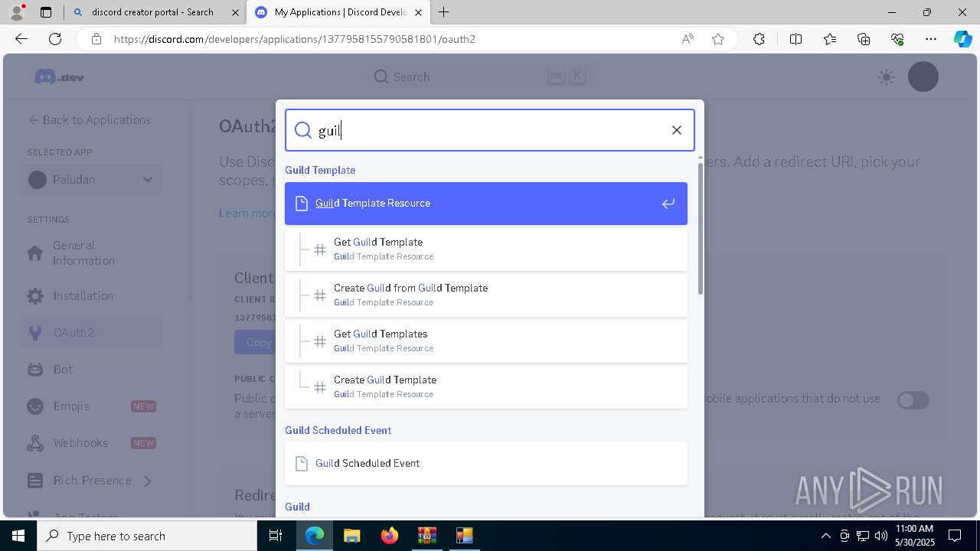Select the Get Guild Templates result
The image size is (980, 551).
(486, 341)
